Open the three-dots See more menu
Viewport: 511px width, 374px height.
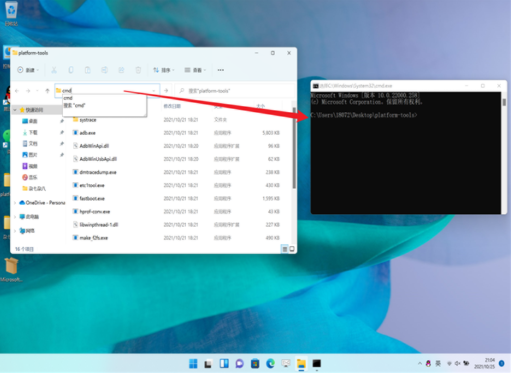pos(221,70)
